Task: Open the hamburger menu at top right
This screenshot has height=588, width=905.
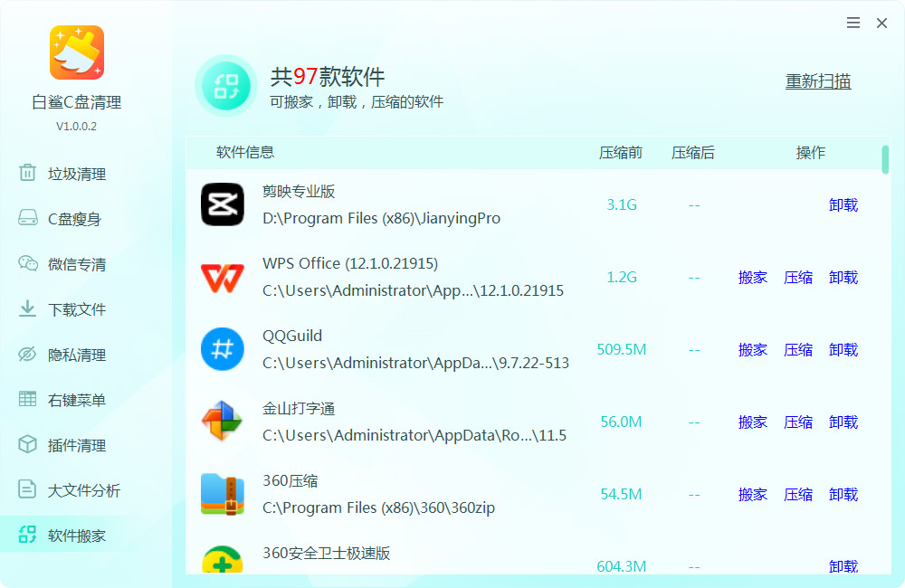Action: click(853, 23)
